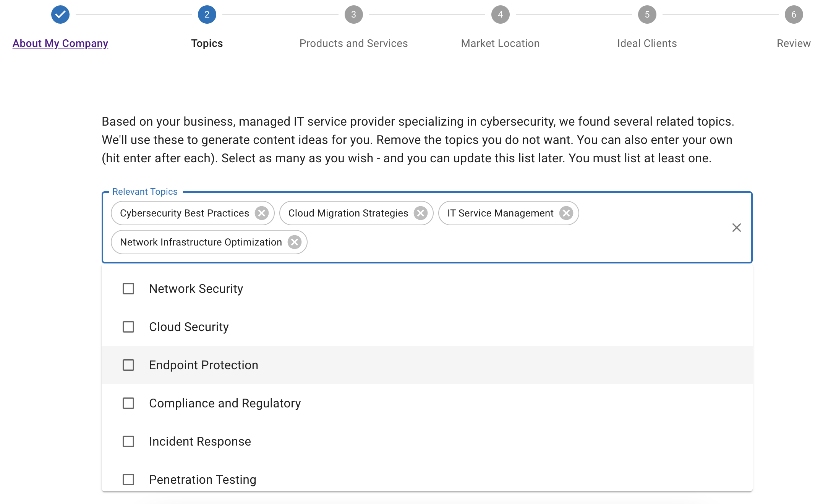
Task: Remove Network Infrastructure Optimization chip
Action: point(295,242)
